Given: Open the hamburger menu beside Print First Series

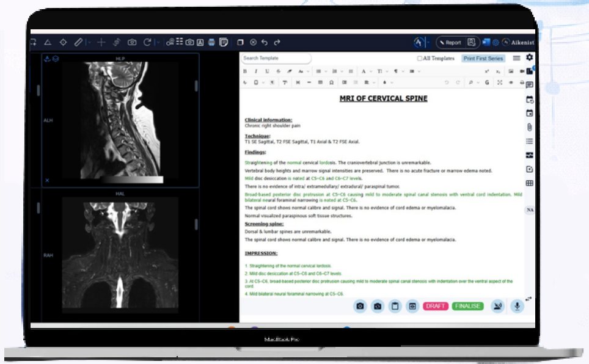Looking at the screenshot, I should (516, 58).
